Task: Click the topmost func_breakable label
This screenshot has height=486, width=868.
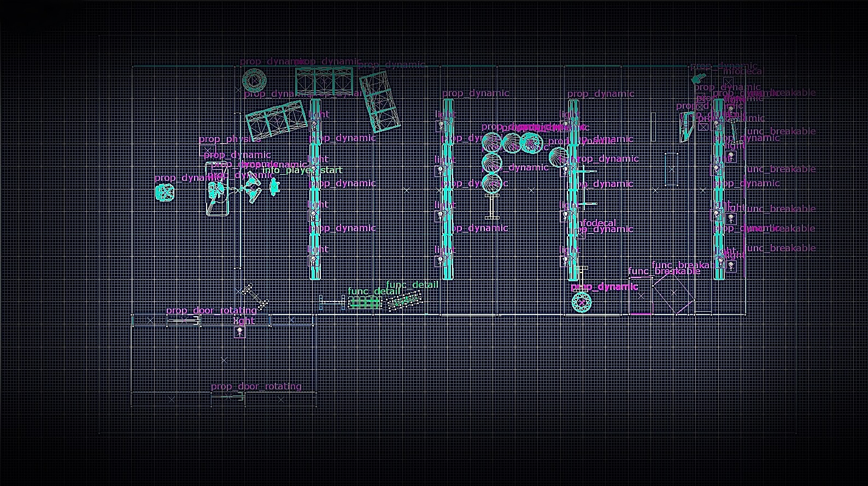Action: (x=781, y=93)
